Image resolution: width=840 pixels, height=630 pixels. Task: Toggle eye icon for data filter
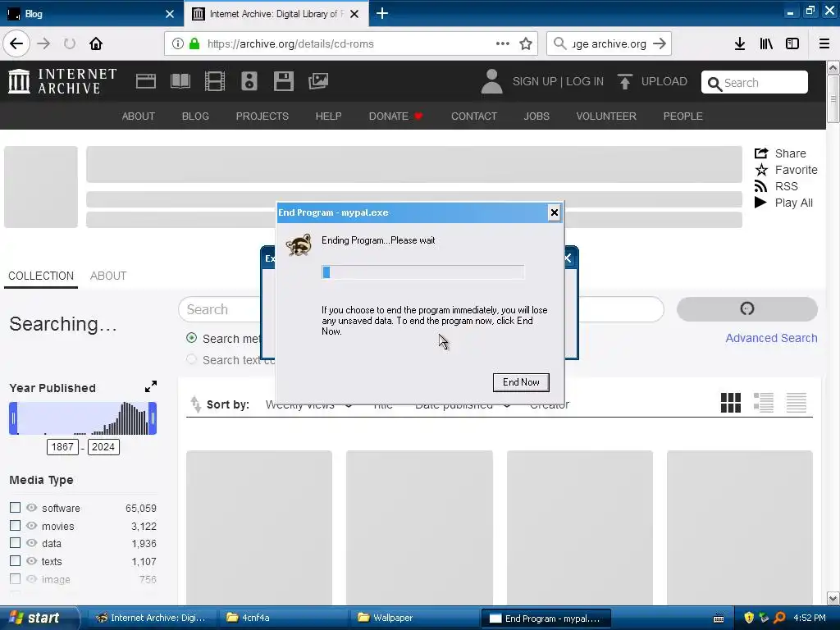coord(32,543)
